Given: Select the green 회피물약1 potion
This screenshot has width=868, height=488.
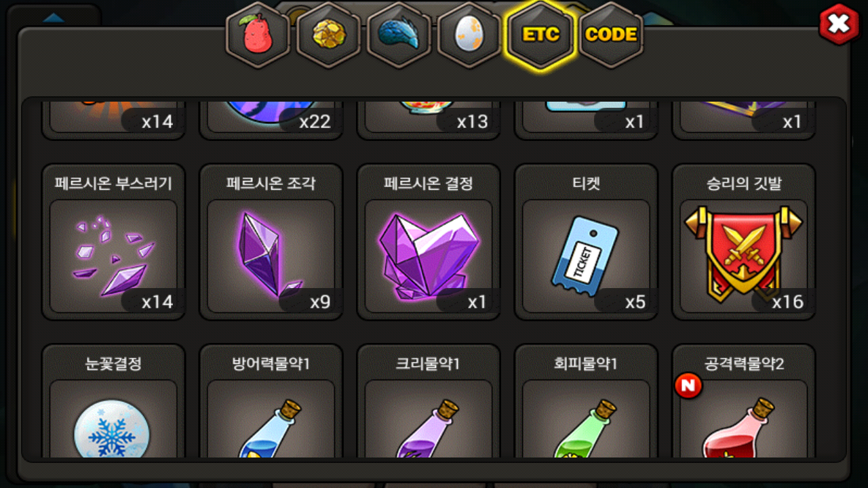Looking at the screenshot, I should click(586, 401).
